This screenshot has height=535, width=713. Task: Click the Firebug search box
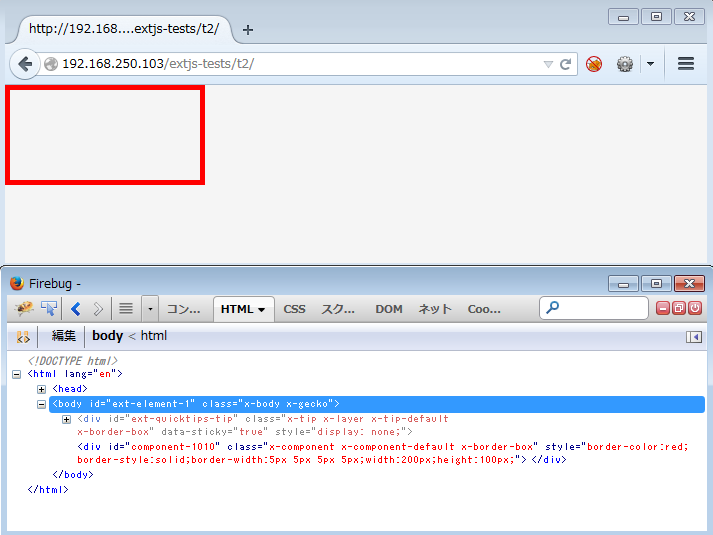tap(593, 308)
